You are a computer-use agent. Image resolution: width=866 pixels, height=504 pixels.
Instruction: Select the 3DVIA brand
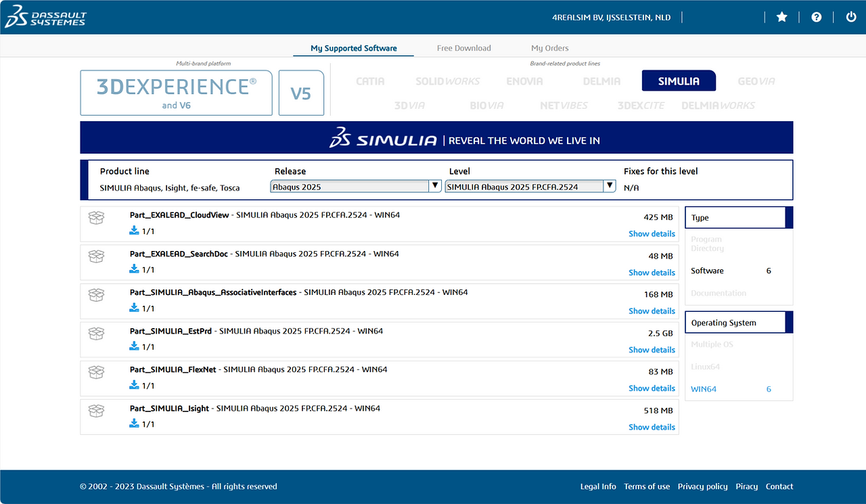coord(411,106)
